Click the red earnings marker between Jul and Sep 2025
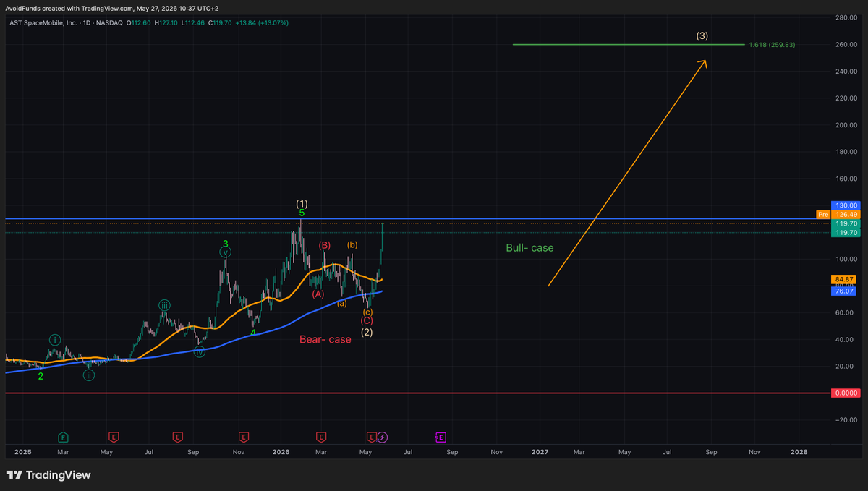Viewport: 868px width, 491px height. click(177, 437)
